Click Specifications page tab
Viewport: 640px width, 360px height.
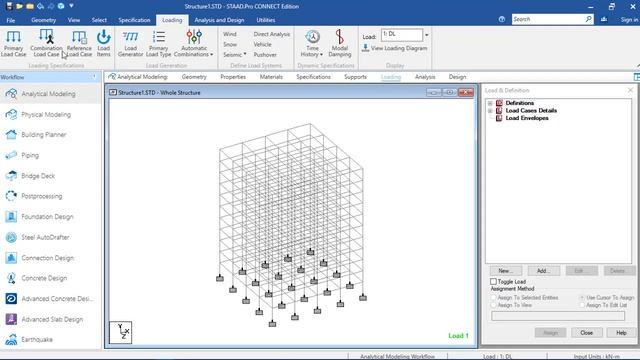point(313,77)
